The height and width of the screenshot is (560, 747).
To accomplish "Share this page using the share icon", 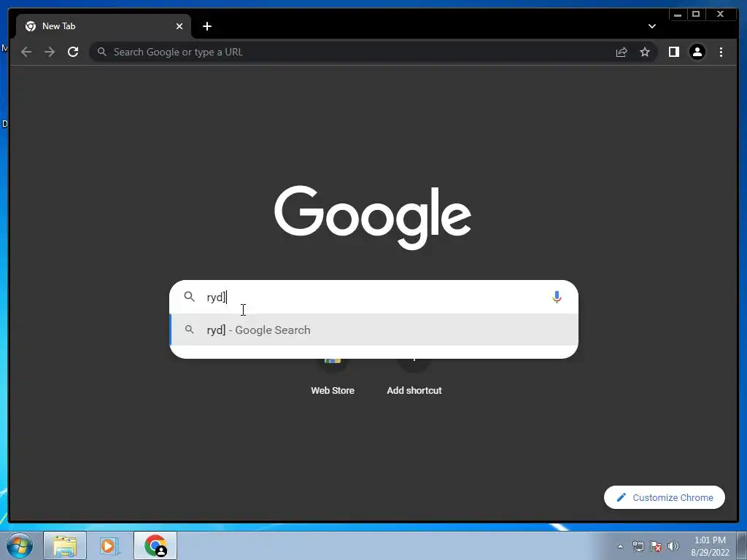I will pos(622,52).
